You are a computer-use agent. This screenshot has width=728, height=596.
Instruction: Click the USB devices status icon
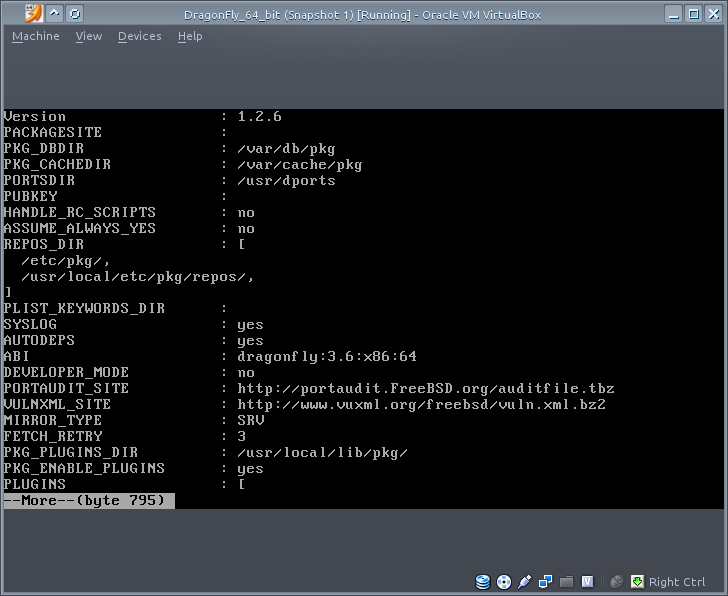tap(524, 582)
